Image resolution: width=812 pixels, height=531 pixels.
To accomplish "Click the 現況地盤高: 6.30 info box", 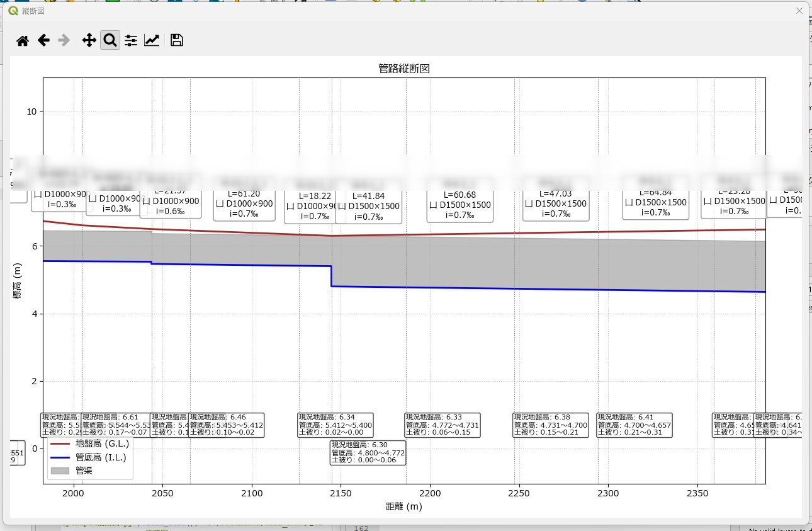I will tap(368, 453).
